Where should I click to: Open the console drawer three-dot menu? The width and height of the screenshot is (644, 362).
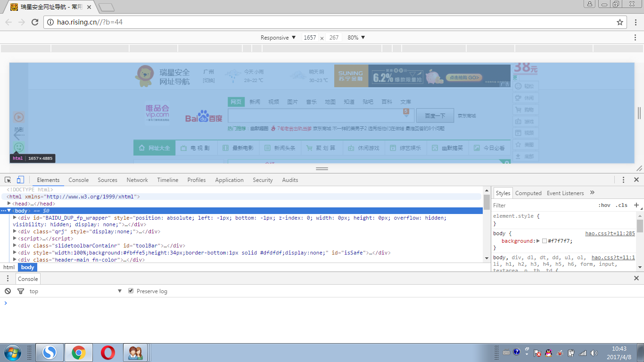[7, 279]
